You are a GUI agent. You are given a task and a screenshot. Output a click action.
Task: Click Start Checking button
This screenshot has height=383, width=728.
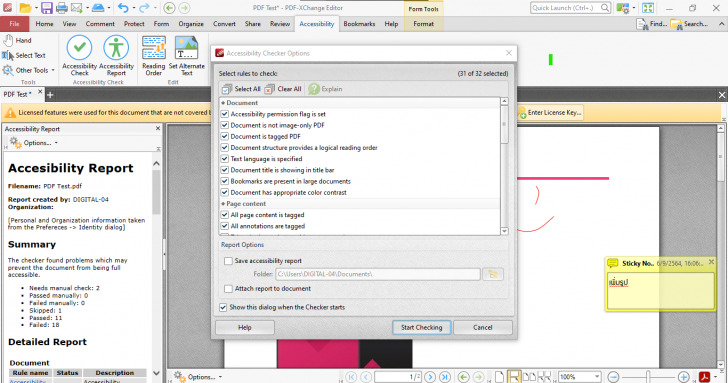422,327
